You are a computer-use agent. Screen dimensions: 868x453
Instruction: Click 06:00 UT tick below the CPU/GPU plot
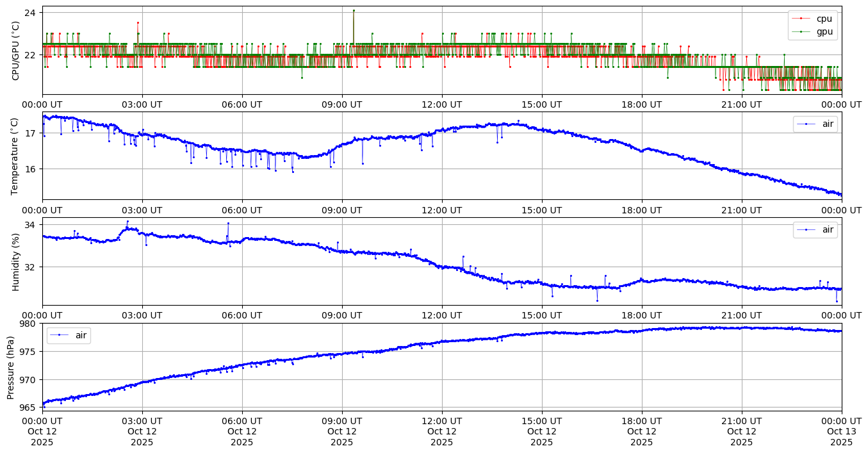point(242,104)
